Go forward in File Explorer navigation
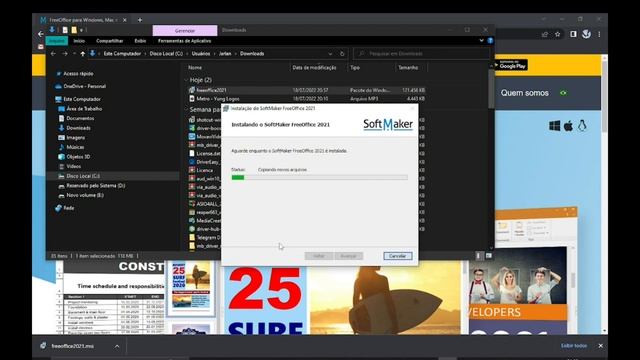 point(65,53)
